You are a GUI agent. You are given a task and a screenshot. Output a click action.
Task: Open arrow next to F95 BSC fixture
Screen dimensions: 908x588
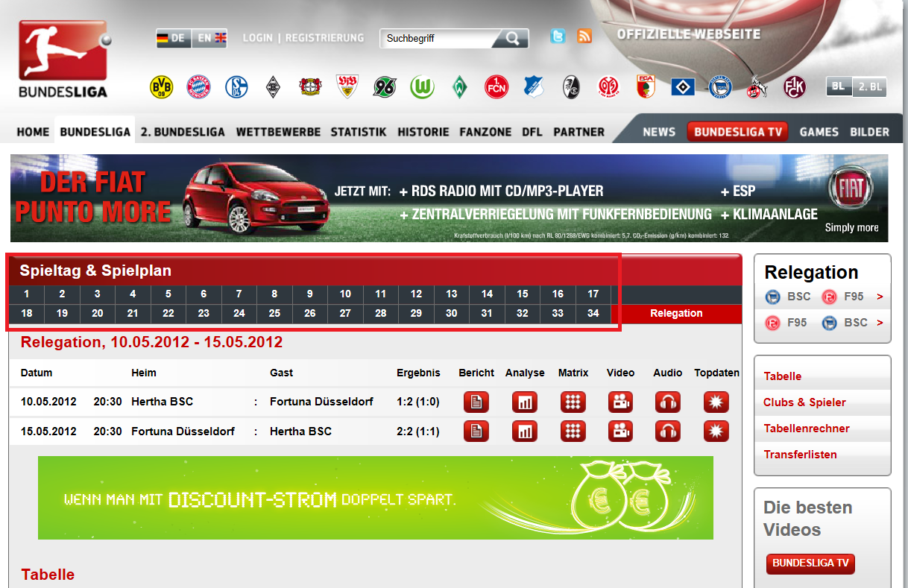880,323
